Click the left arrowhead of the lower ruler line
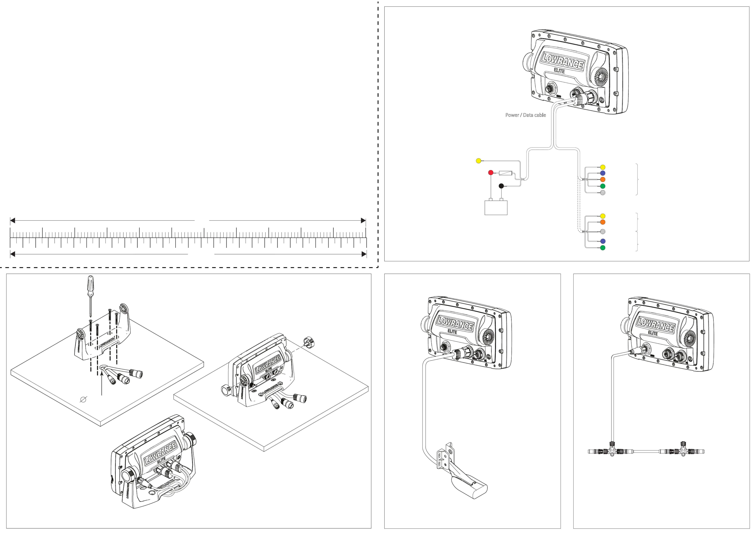This screenshot has height=535, width=756. (13, 254)
